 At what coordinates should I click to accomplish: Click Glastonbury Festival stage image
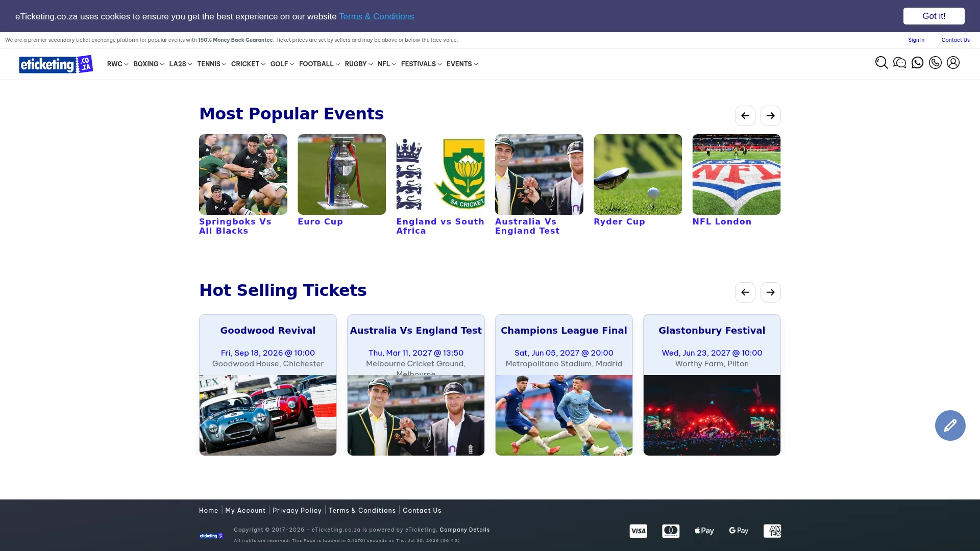point(712,415)
